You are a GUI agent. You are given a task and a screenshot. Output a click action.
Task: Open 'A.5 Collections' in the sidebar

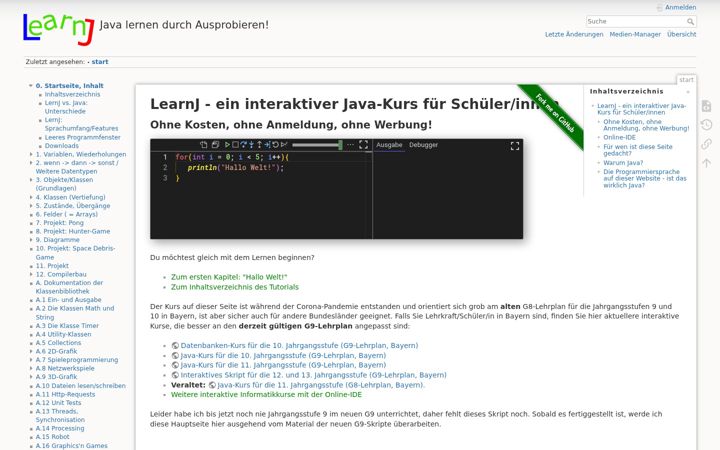pos(58,343)
